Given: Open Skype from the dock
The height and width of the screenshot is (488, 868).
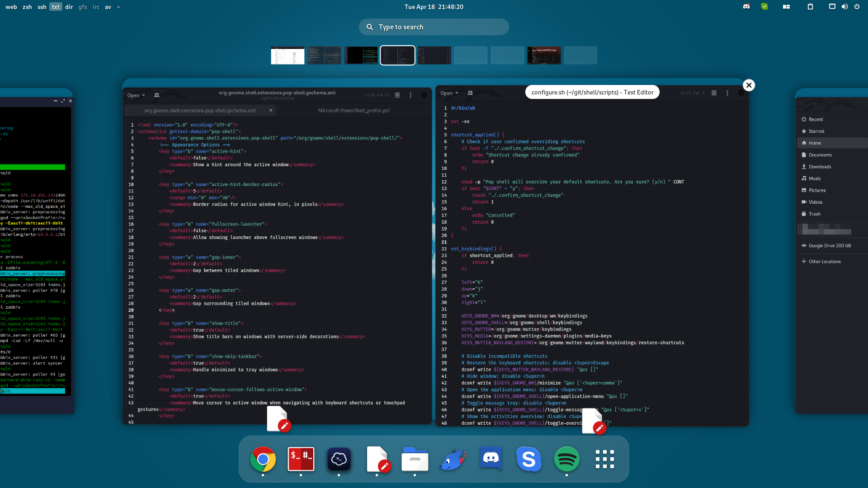Looking at the screenshot, I should pyautogui.click(x=529, y=459).
